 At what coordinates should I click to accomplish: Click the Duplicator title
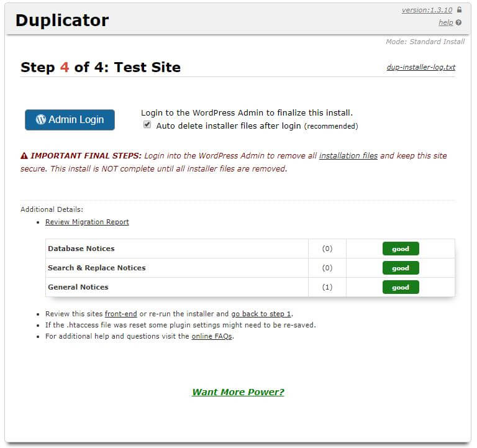tap(62, 21)
